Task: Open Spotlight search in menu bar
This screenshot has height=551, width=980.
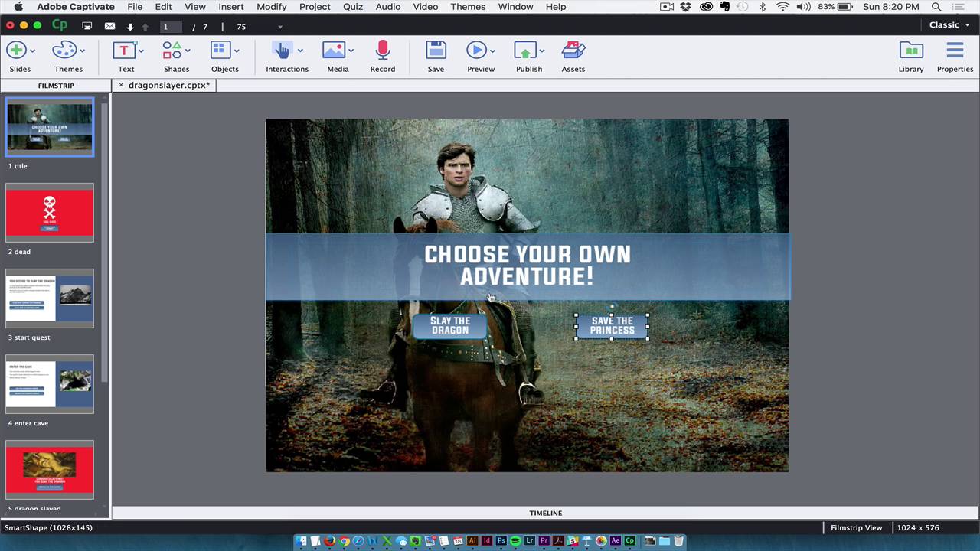Action: 936,7
